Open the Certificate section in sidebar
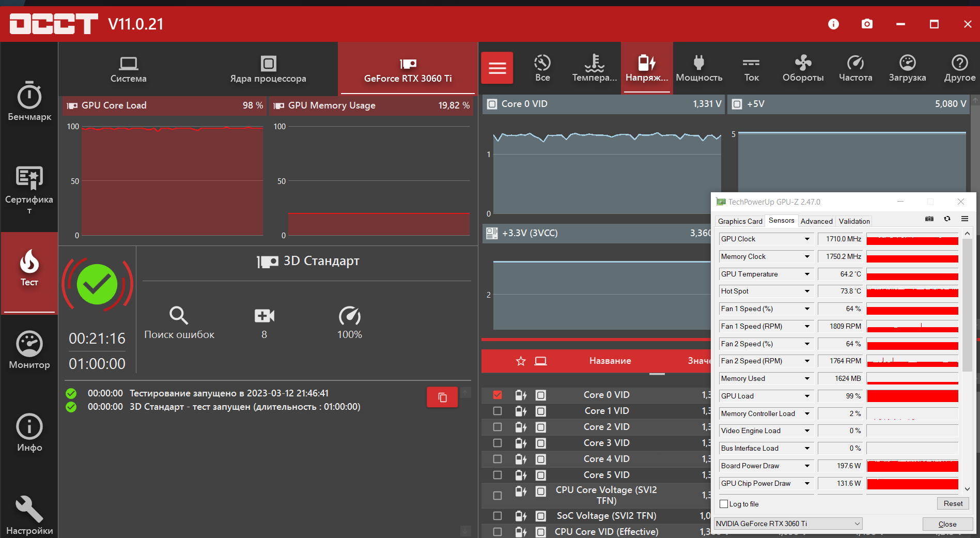980x538 pixels. point(29,189)
